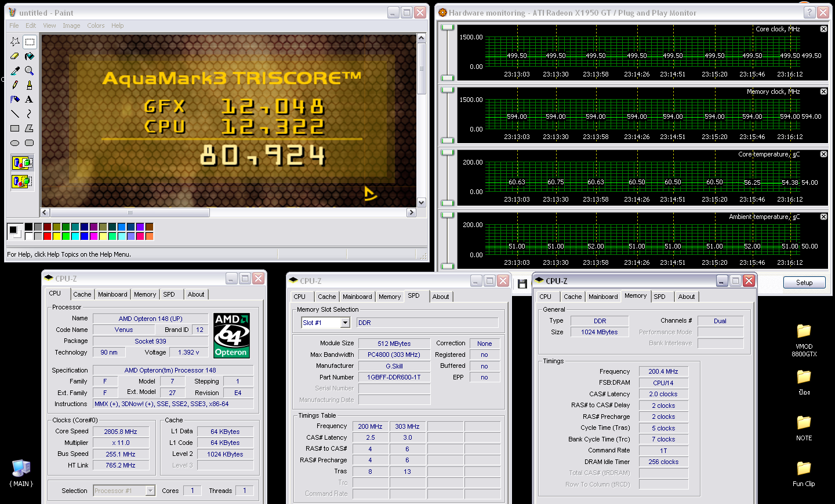Click the HT Link value 765.2 MHz

click(x=121, y=465)
